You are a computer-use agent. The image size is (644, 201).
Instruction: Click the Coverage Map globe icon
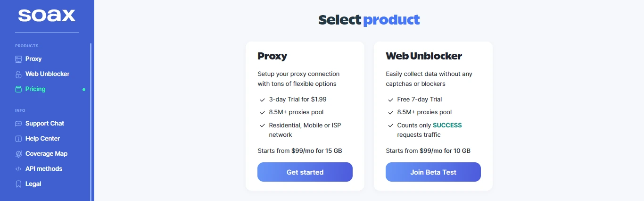[x=18, y=154]
